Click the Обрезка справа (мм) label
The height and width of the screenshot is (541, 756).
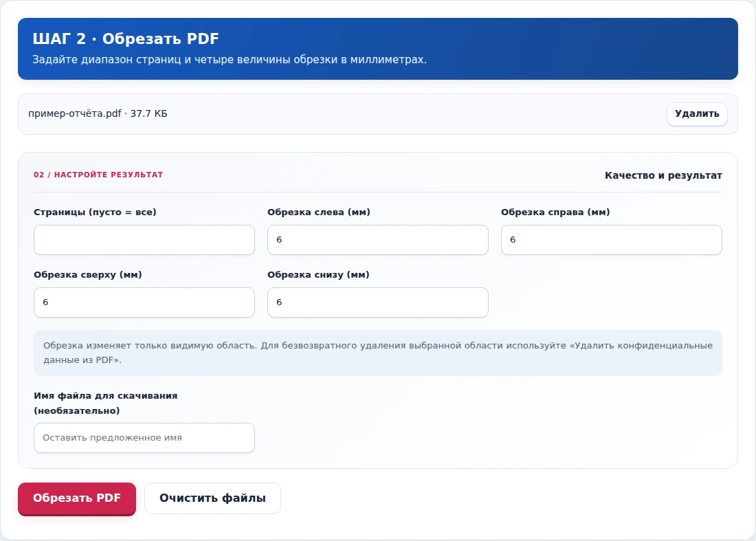point(555,212)
